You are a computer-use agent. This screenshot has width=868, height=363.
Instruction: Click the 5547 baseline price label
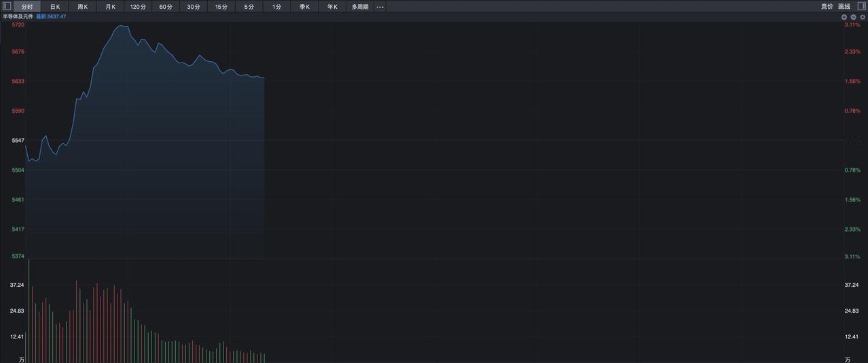coord(18,140)
